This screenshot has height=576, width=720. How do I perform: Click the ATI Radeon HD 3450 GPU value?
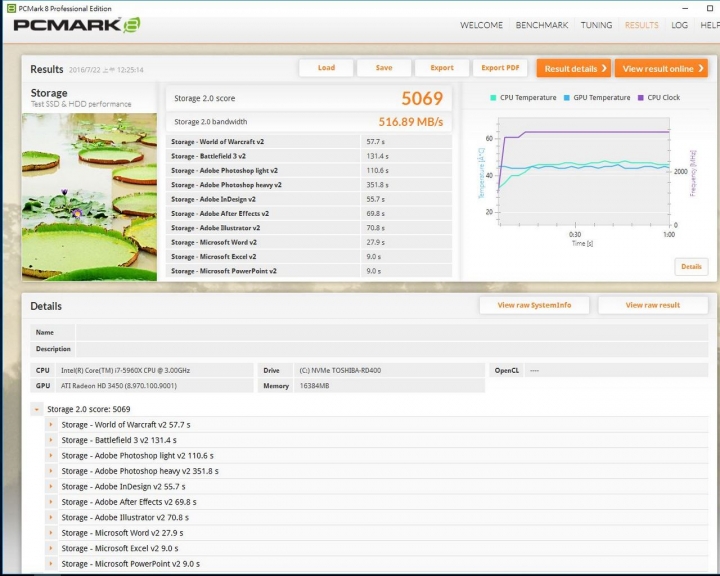[x=118, y=386]
